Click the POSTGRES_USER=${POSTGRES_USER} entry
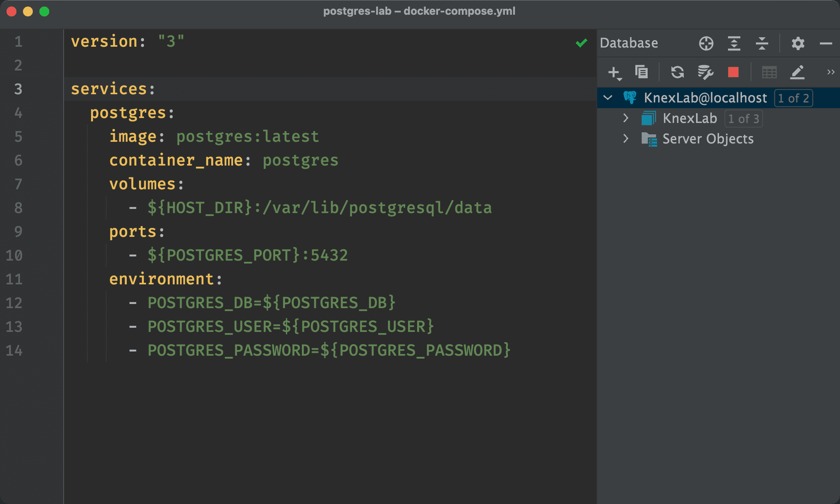Viewport: 840px width, 504px height. pyautogui.click(x=291, y=327)
